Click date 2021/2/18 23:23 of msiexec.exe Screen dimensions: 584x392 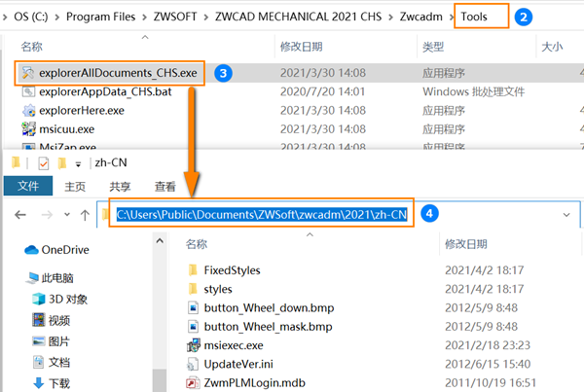[488, 345]
